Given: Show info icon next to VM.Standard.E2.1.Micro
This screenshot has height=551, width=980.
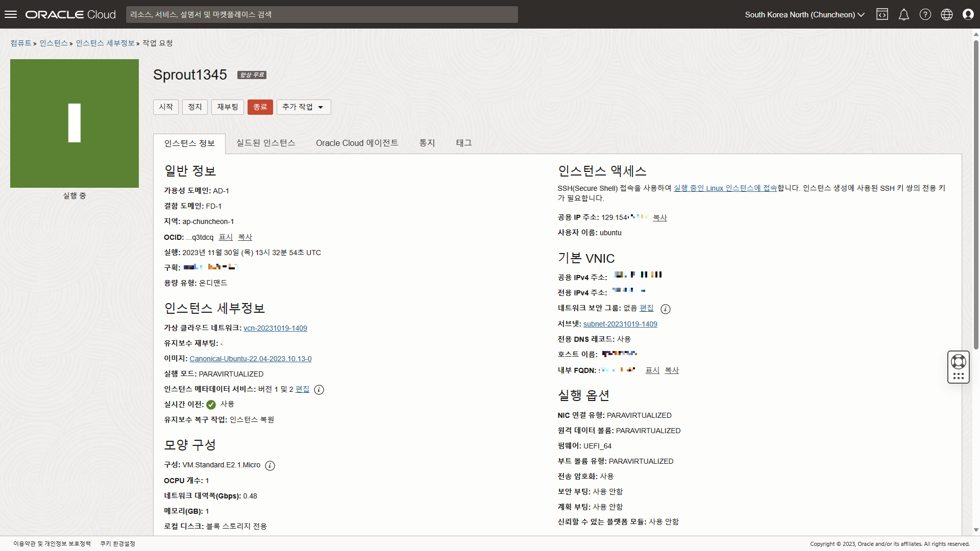Looking at the screenshot, I should pos(270,465).
